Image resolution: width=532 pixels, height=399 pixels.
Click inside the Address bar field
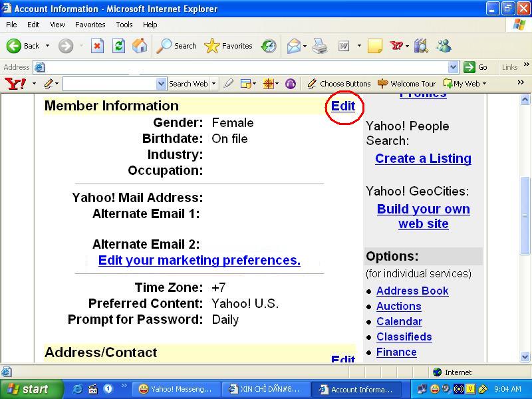pyautogui.click(x=247, y=67)
